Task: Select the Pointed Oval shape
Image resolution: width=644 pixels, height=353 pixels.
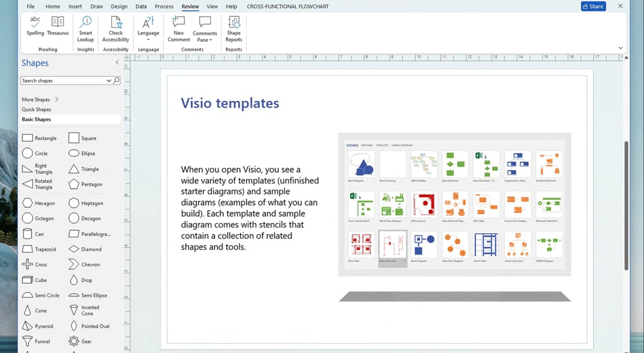Action: point(89,326)
